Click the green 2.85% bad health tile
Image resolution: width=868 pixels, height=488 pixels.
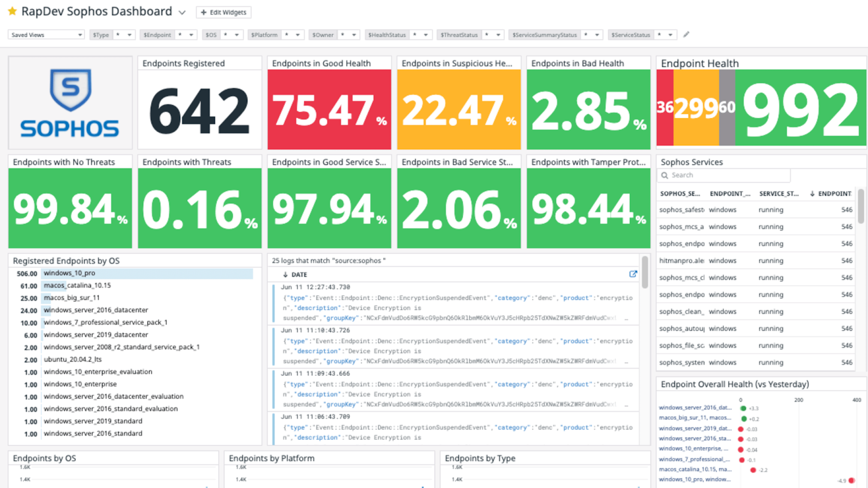pos(589,110)
